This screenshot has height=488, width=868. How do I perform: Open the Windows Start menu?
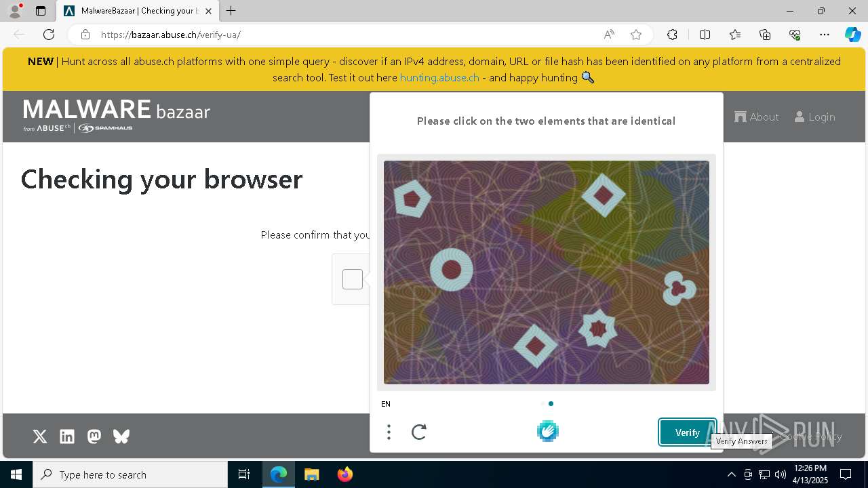click(16, 474)
